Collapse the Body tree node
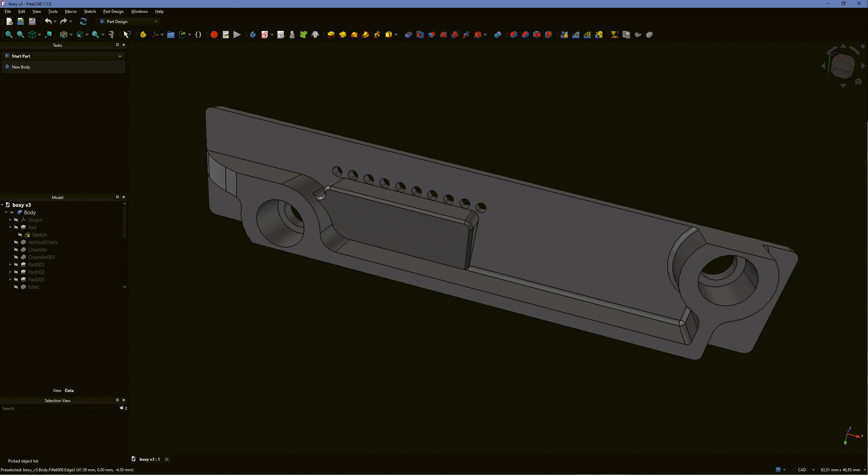Viewport: 868px width, 475px height. tap(6, 213)
